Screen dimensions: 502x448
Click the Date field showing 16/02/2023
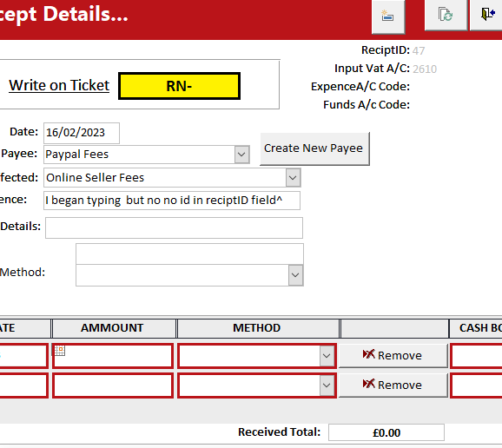(x=82, y=133)
